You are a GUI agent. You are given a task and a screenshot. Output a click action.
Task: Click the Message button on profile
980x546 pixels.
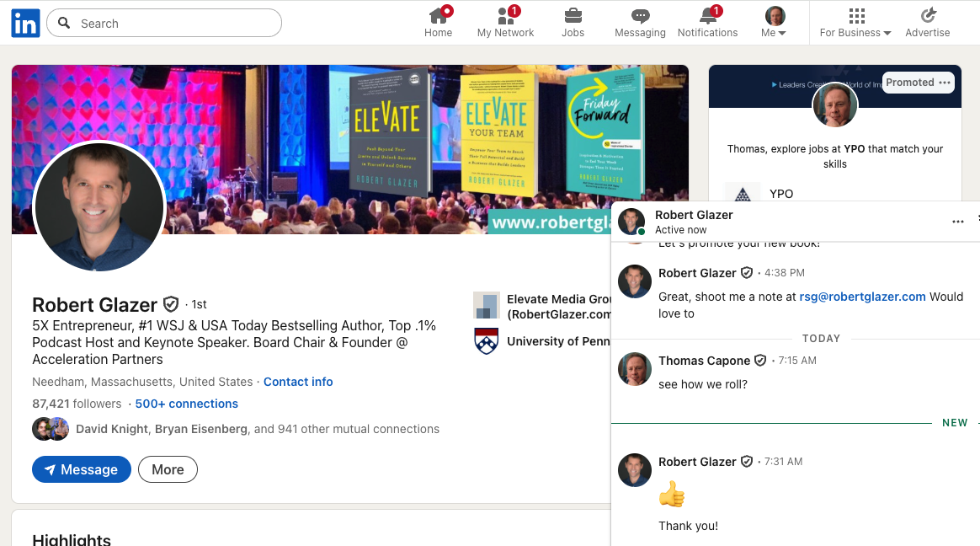coord(82,469)
